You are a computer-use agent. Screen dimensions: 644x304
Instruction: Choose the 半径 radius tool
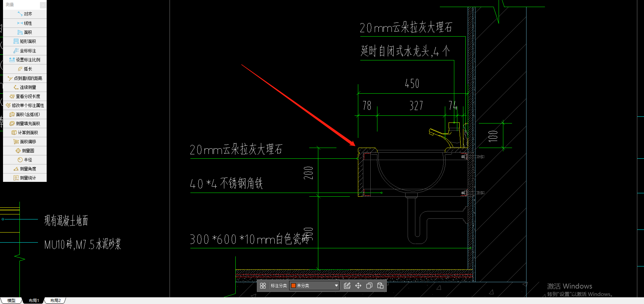pos(25,160)
